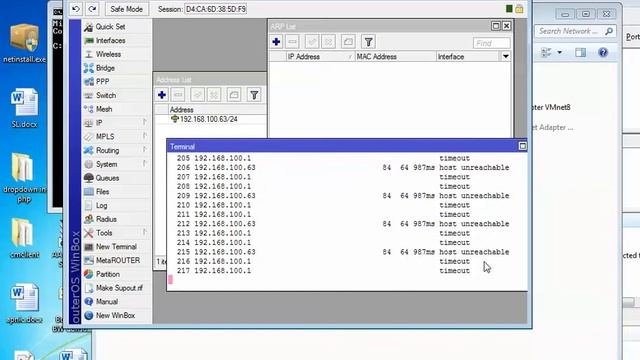This screenshot has height=360, width=640.
Task: Click the Undo arrow in WinBox toolbar
Action: coord(76,9)
